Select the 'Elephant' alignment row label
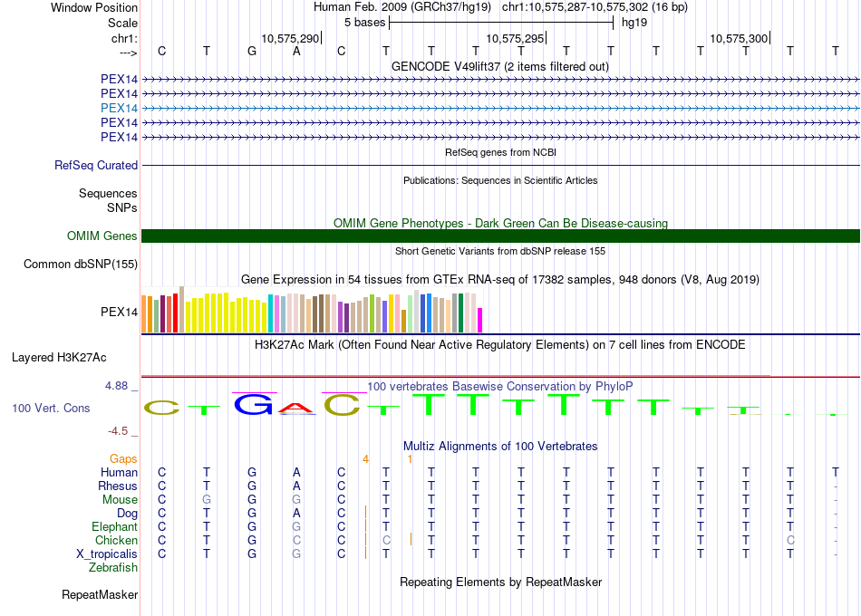Image resolution: width=861 pixels, height=616 pixels. coord(114,527)
